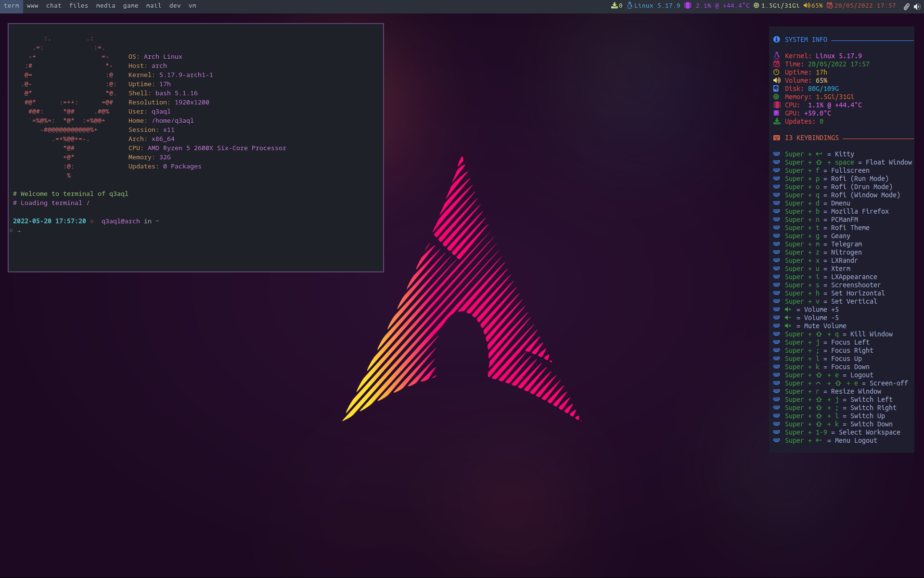The height and width of the screenshot is (578, 924).
Task: Click the SYSTEM INFO info icon
Action: pos(776,39)
